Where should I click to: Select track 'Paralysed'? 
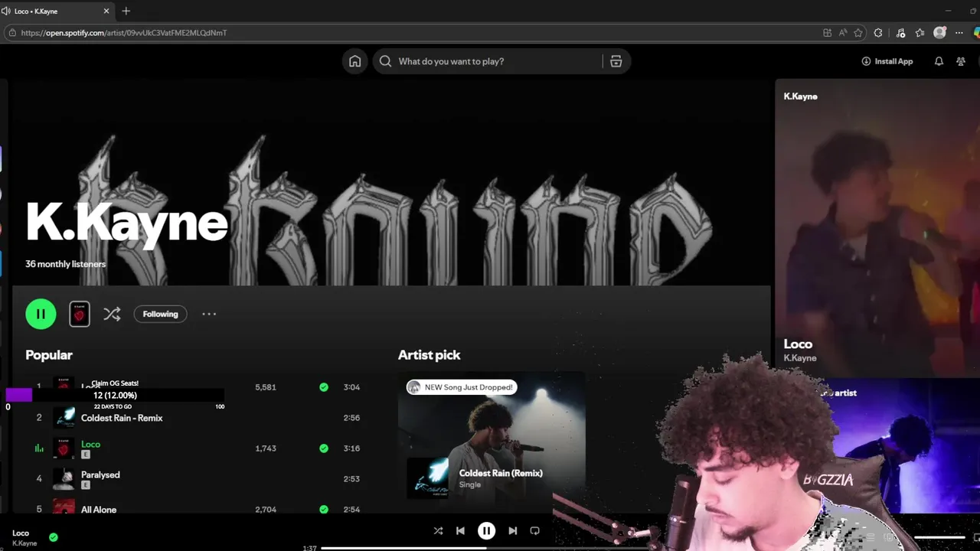click(x=100, y=474)
